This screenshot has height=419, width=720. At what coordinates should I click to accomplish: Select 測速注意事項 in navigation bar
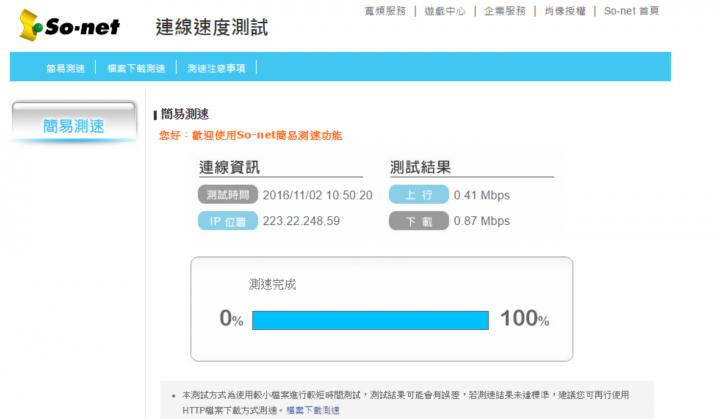[216, 68]
